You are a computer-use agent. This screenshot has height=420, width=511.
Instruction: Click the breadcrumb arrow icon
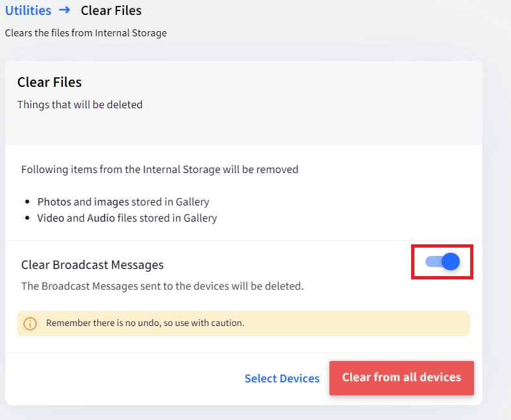click(65, 10)
